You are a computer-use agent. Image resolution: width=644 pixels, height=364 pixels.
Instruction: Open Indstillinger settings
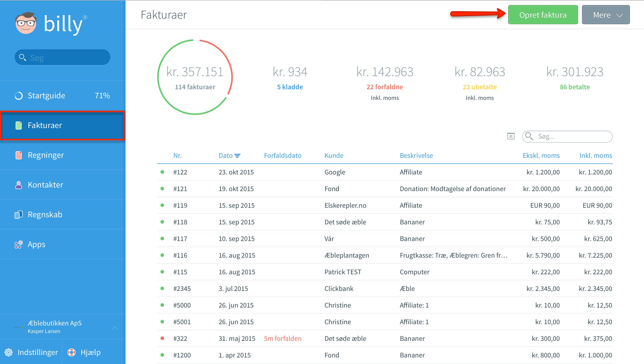click(x=31, y=352)
